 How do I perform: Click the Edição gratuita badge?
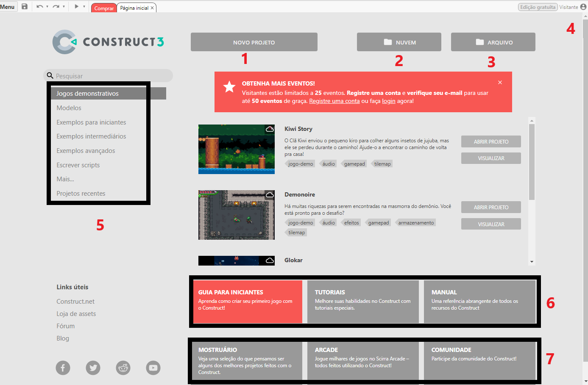538,7
